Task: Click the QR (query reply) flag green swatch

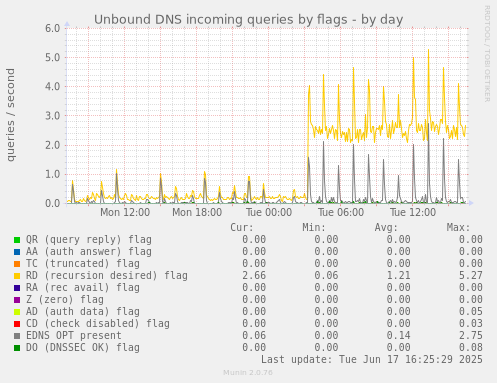Action: (x=17, y=240)
